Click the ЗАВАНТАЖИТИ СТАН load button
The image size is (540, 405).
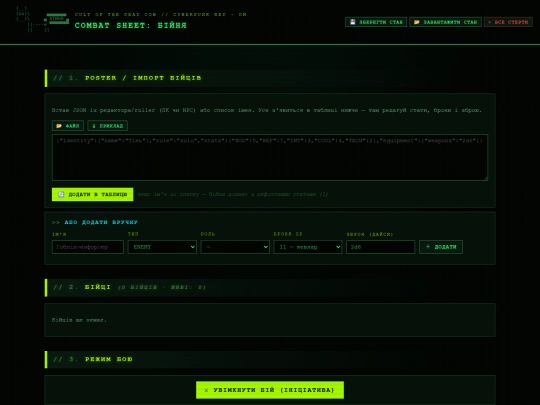click(445, 22)
